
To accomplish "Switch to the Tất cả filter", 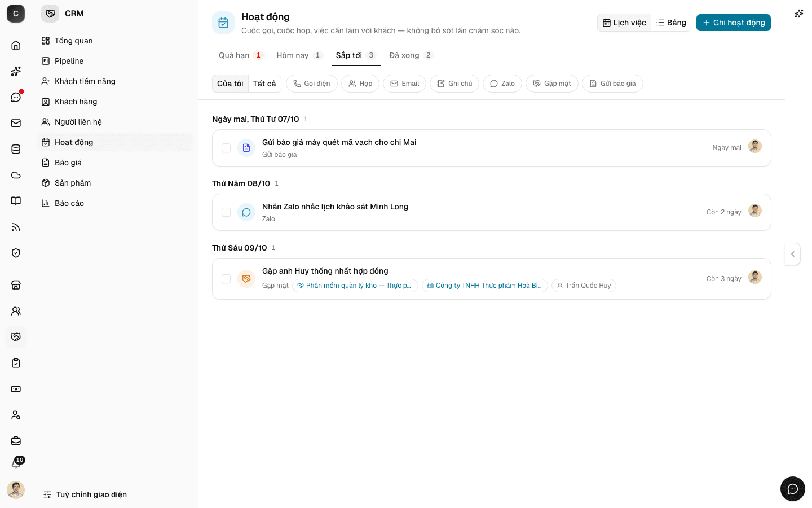I will pyautogui.click(x=264, y=84).
